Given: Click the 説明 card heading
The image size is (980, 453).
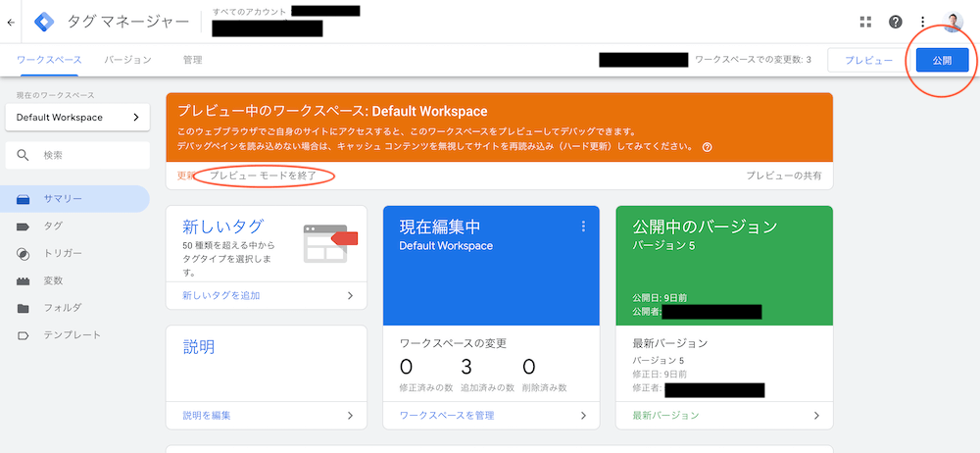Looking at the screenshot, I should (x=199, y=346).
